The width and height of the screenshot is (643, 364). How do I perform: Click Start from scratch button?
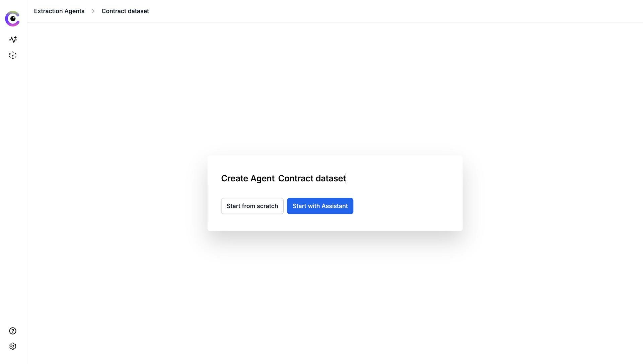252,206
